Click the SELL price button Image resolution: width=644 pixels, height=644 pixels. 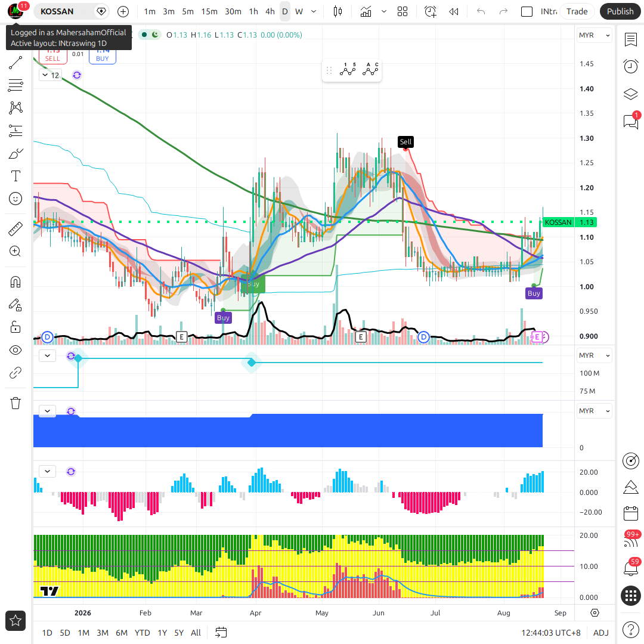[x=52, y=56]
